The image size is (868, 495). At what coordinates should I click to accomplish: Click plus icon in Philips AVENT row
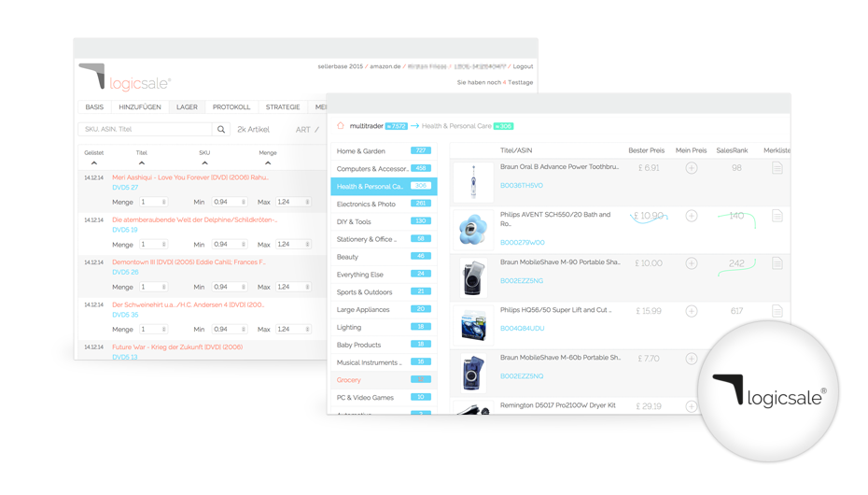(x=692, y=216)
